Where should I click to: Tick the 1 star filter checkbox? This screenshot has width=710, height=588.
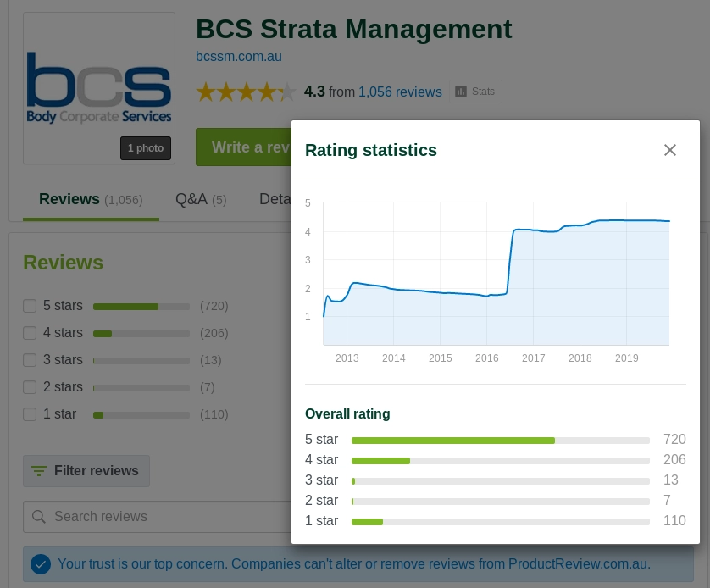[30, 414]
